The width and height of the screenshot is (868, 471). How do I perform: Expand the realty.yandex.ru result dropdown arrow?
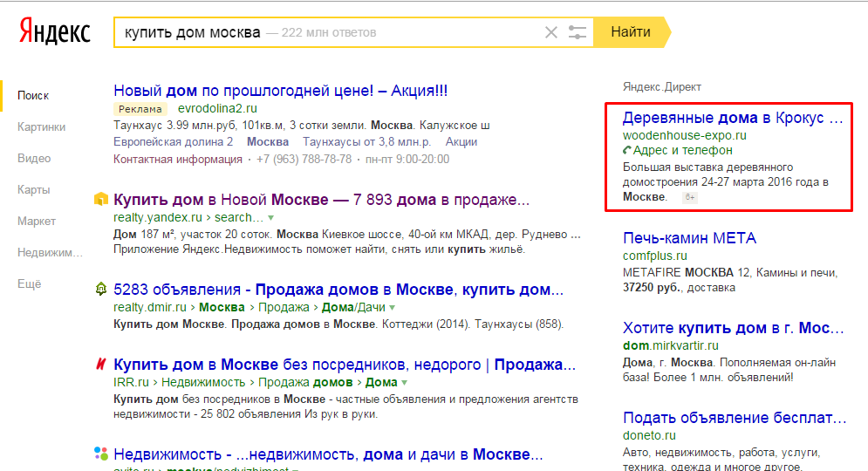click(x=271, y=217)
